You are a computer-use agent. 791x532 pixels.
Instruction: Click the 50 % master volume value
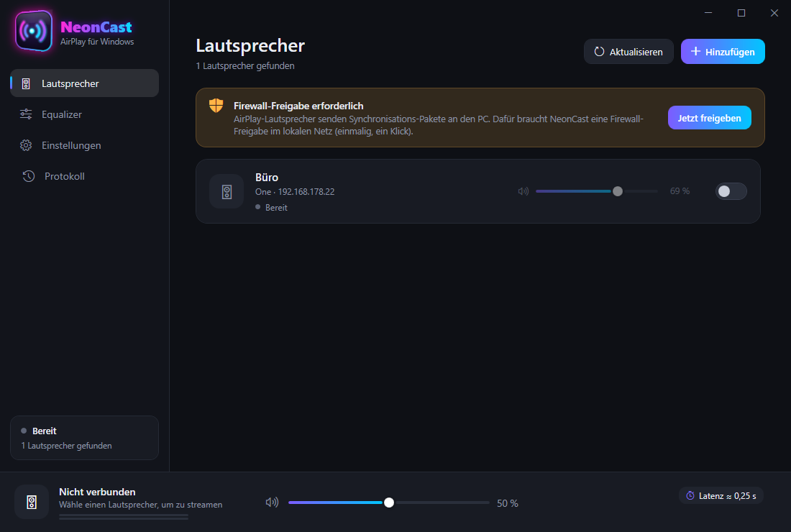(x=508, y=503)
